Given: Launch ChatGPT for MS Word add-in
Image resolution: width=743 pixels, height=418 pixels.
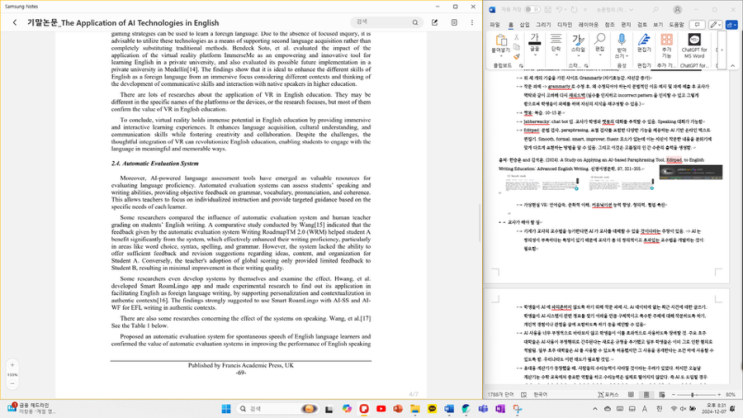Looking at the screenshot, I should (694, 45).
